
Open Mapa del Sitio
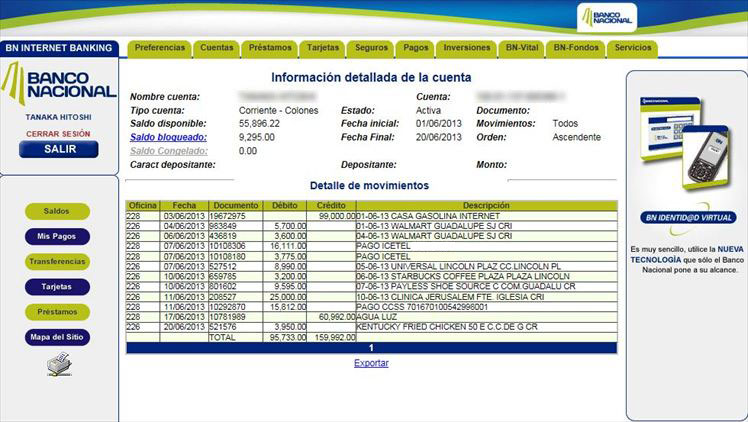tap(57, 337)
